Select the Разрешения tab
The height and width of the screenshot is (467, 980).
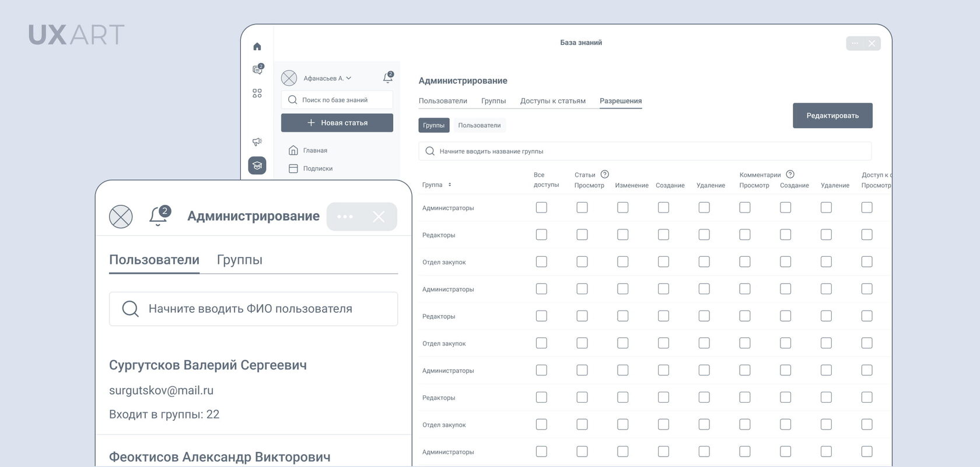coord(621,101)
